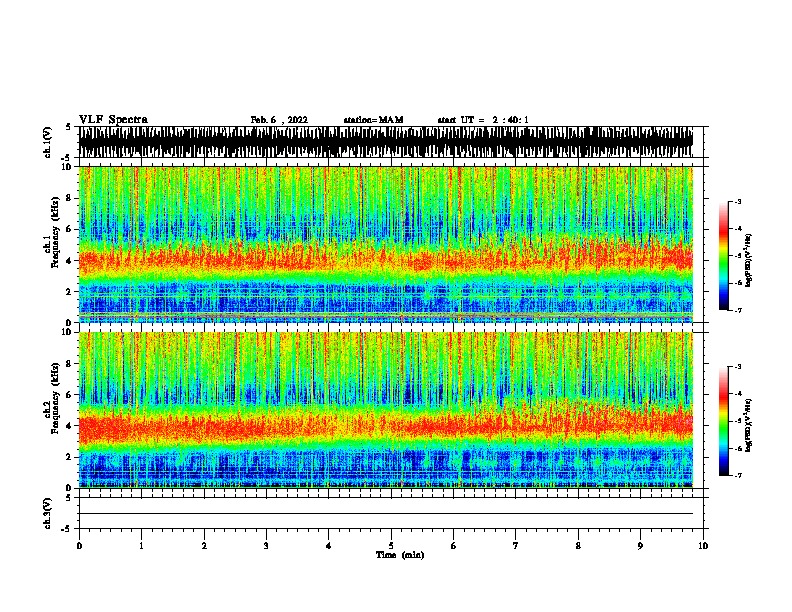Click the "-7" tick on ch.2 color bar
The height and width of the screenshot is (612, 792).
738,475
